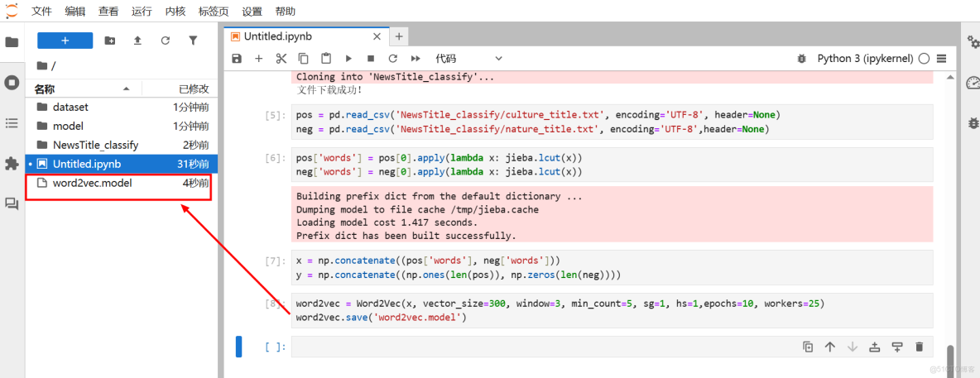Open a new launcher tab with plus
The width and height of the screenshot is (980, 378).
tap(399, 37)
